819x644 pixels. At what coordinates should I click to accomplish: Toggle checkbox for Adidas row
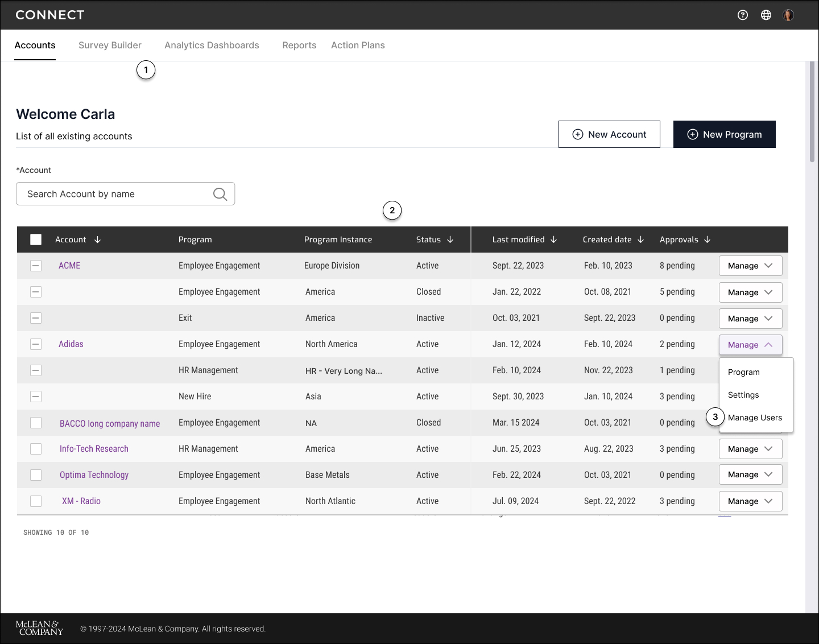pos(36,344)
